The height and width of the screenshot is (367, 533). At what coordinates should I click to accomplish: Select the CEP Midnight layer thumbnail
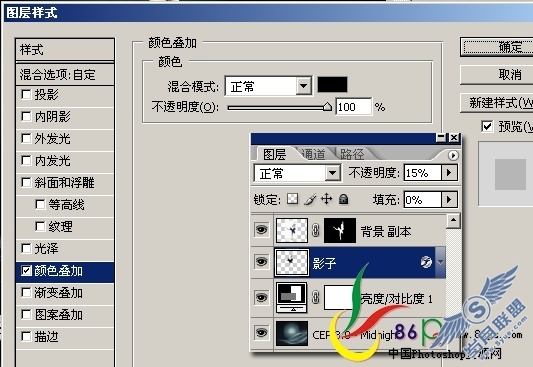(292, 333)
